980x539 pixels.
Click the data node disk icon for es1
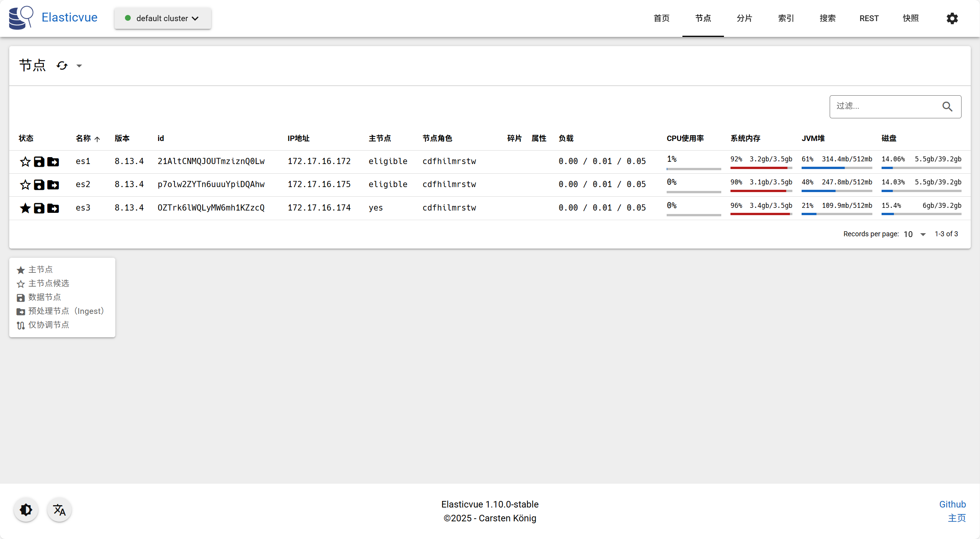pos(39,162)
